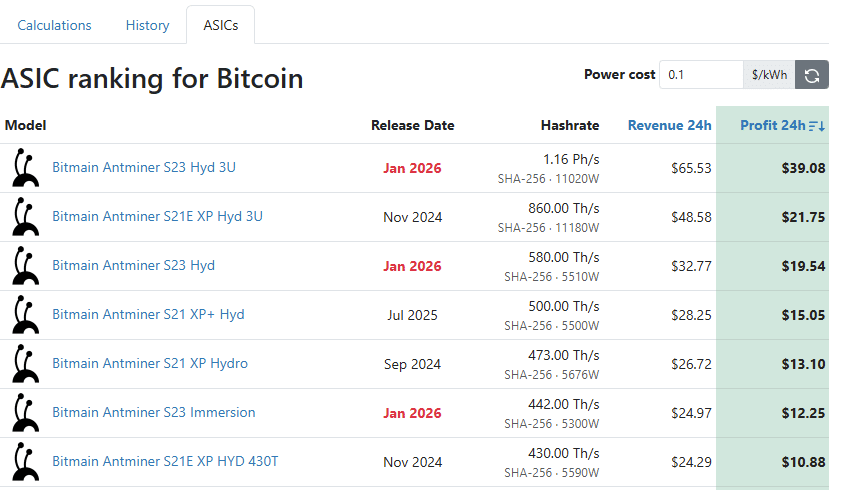Click the Antminer S21E XP Hyd 3U logo icon
The width and height of the screenshot is (844, 490).
25,216
